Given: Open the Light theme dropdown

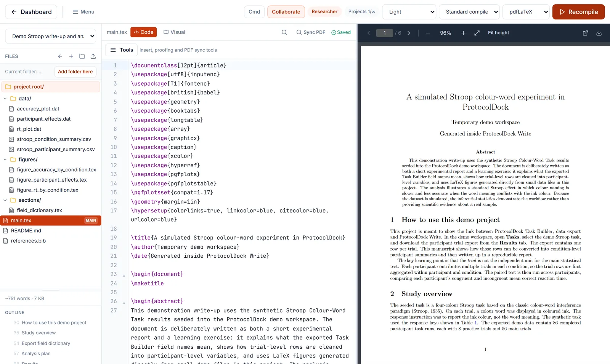Looking at the screenshot, I should (409, 12).
